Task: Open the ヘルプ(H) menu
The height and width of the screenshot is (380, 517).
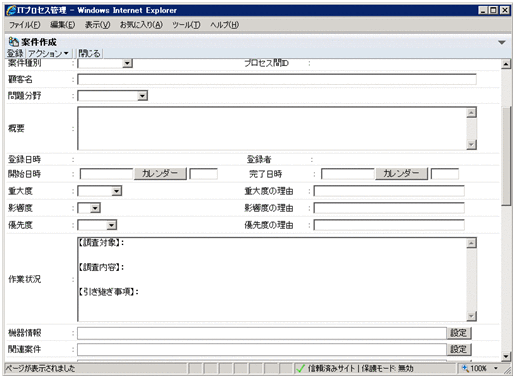Action: tap(224, 25)
